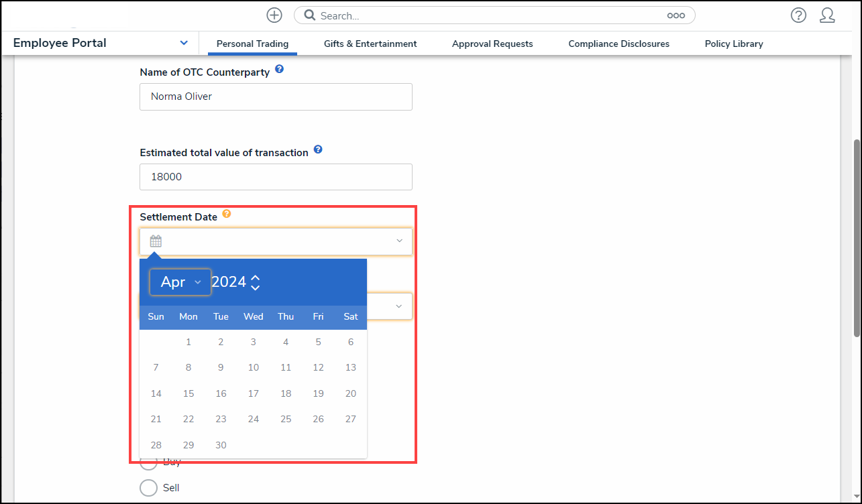Open the user profile icon
This screenshot has width=862, height=504.
827,15
